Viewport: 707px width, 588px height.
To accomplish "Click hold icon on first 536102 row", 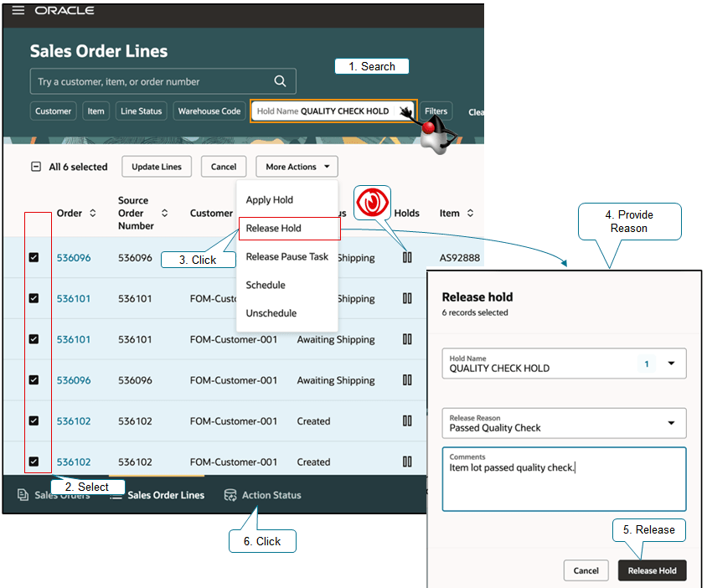I will [x=407, y=420].
